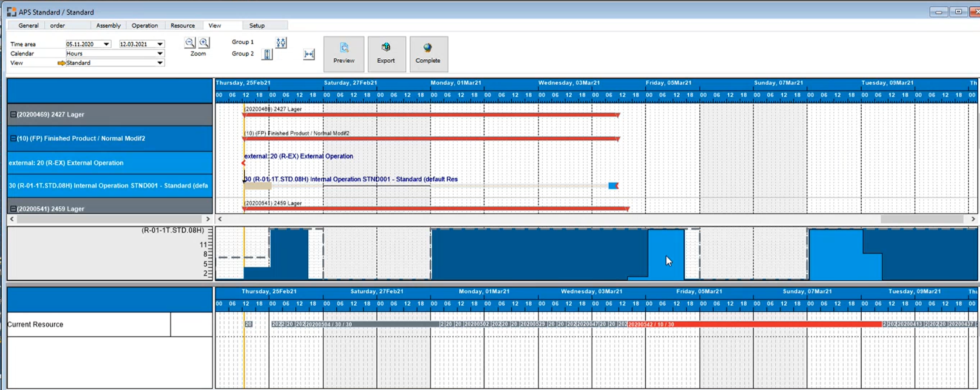
Task: Open the Time area start date dropdown
Action: click(x=106, y=44)
